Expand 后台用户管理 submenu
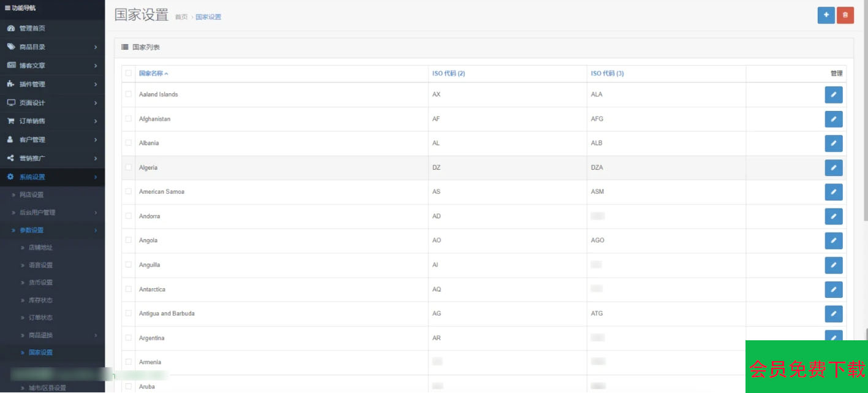The height and width of the screenshot is (393, 868). (52, 213)
